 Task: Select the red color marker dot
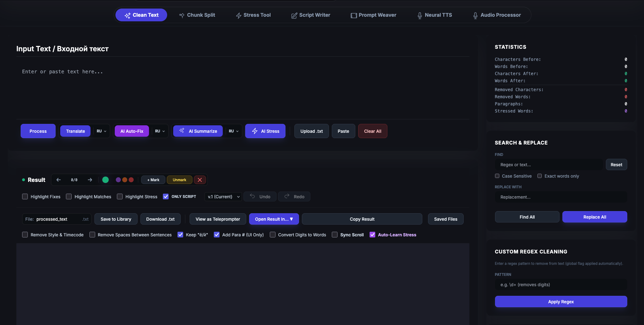131,180
